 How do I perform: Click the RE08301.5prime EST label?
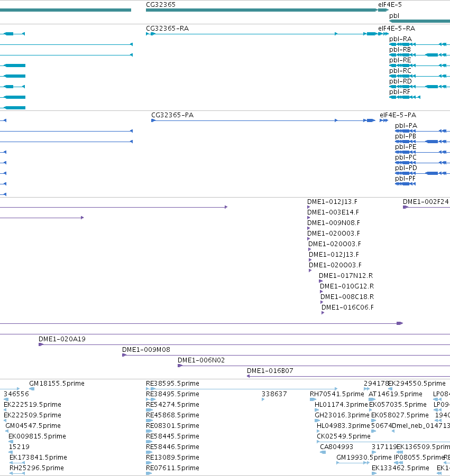[172, 426]
